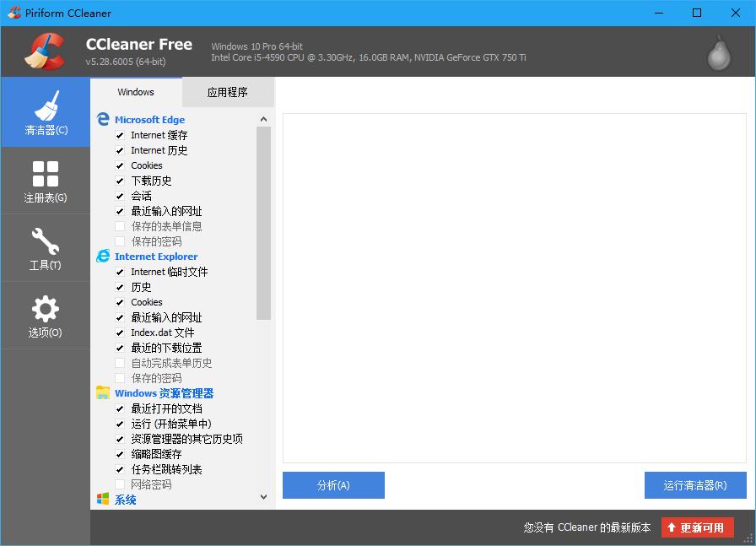756x546 pixels.
Task: Click the 运行清洁器(R) button
Action: (x=694, y=485)
